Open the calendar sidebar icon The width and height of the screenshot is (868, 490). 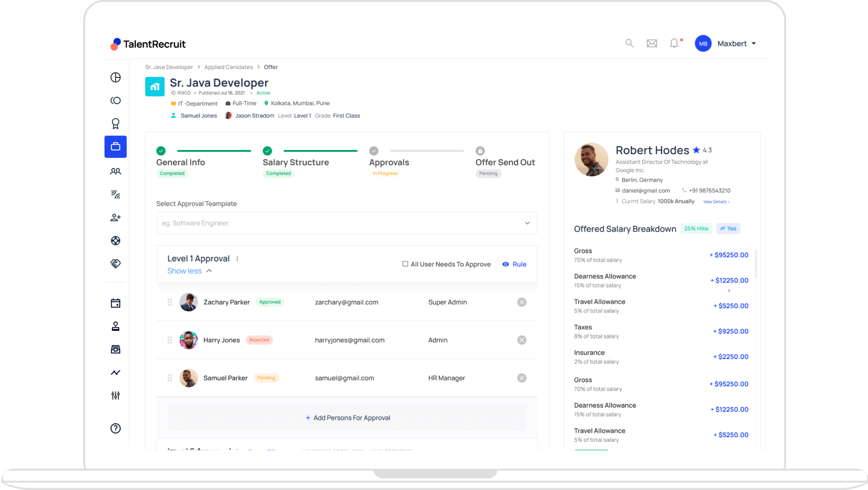click(x=115, y=303)
